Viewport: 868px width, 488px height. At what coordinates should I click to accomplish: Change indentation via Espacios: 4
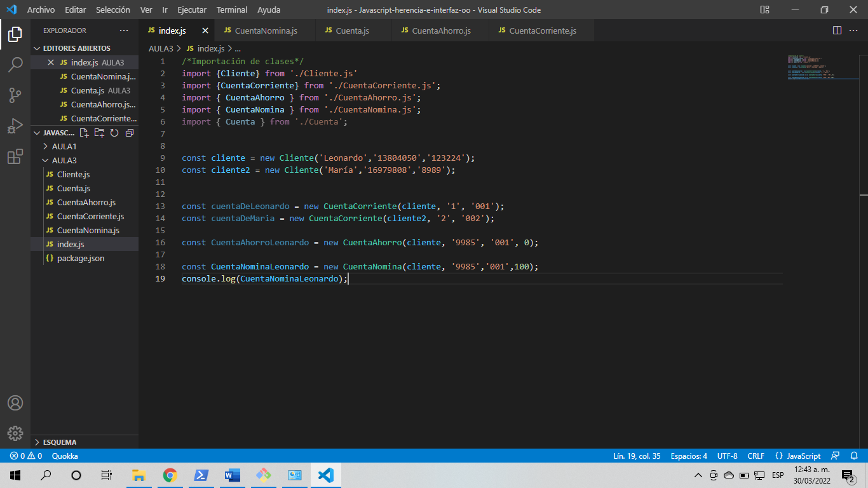[689, 456]
